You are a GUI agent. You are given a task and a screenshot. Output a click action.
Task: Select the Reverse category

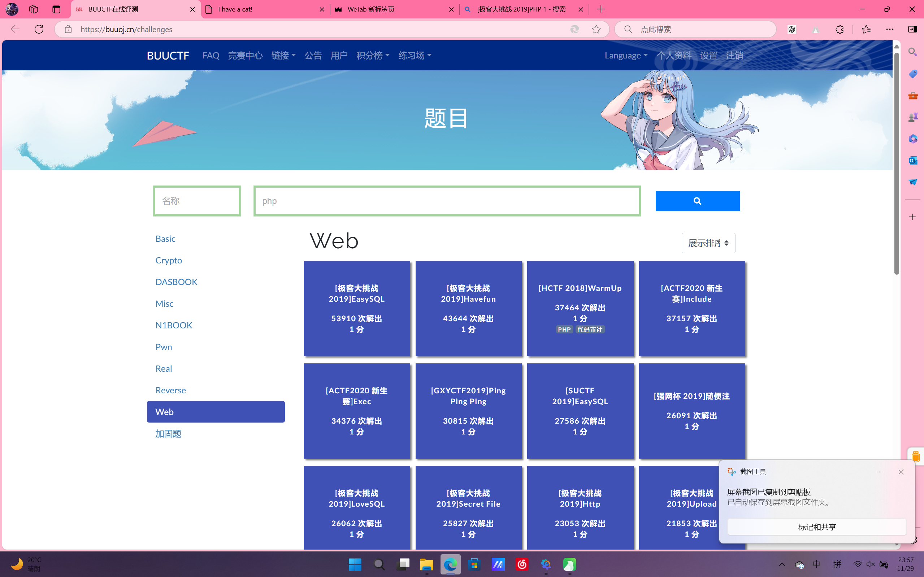(170, 390)
